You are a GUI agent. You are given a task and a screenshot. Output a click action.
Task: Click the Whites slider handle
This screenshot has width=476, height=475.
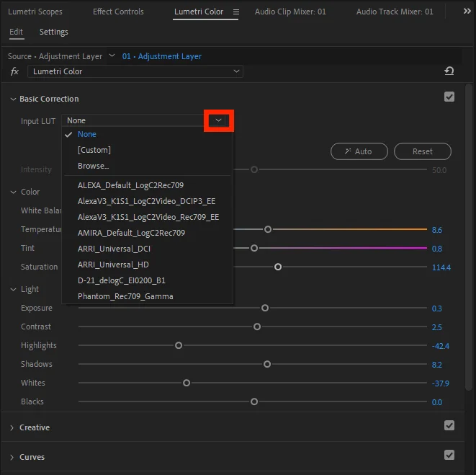[x=187, y=383]
